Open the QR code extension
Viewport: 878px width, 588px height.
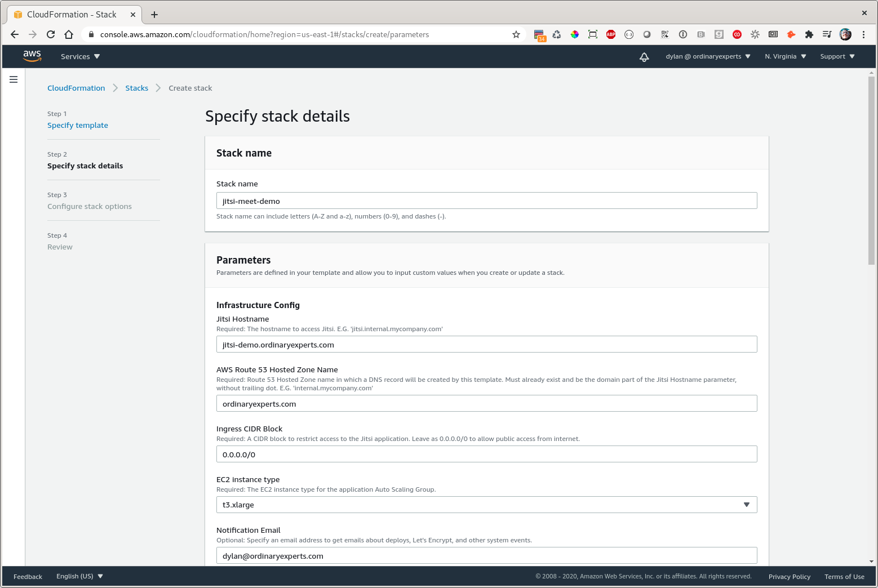tap(665, 34)
